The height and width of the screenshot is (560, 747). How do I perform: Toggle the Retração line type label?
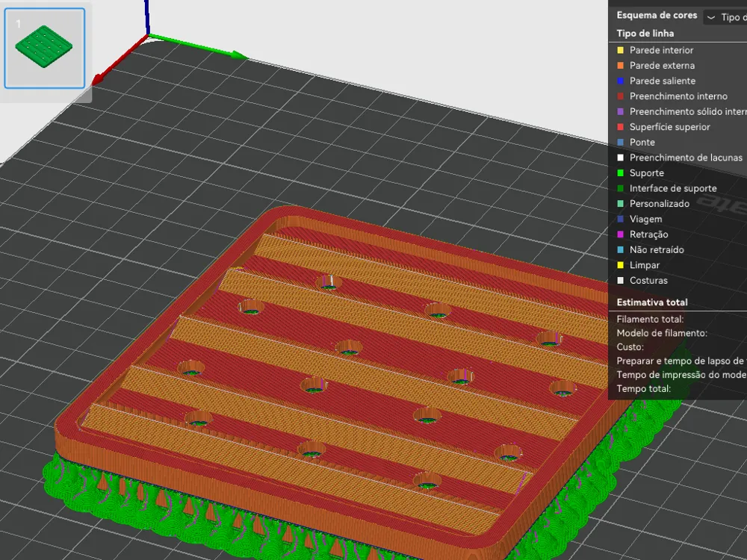649,234
